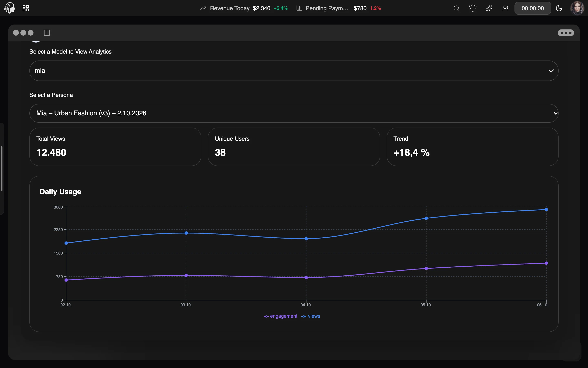
Task: Select the Total Views card
Action: pos(115,147)
